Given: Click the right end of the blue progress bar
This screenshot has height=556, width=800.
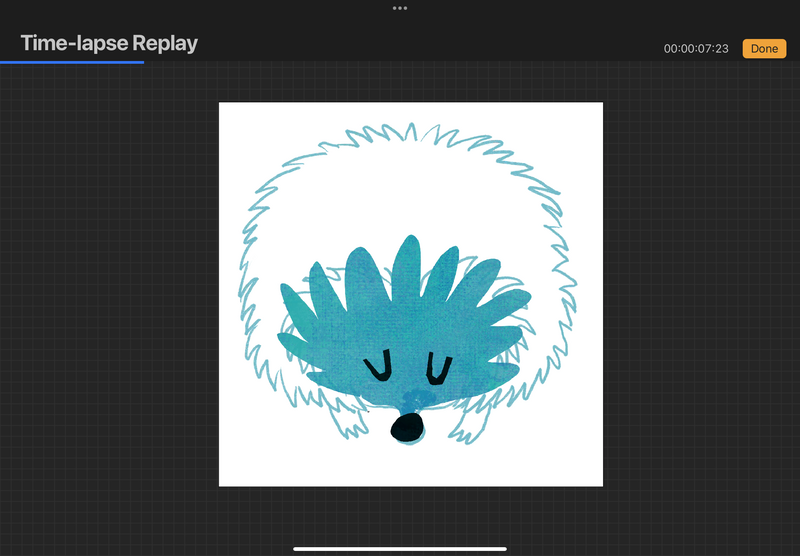Looking at the screenshot, I should (x=142, y=62).
